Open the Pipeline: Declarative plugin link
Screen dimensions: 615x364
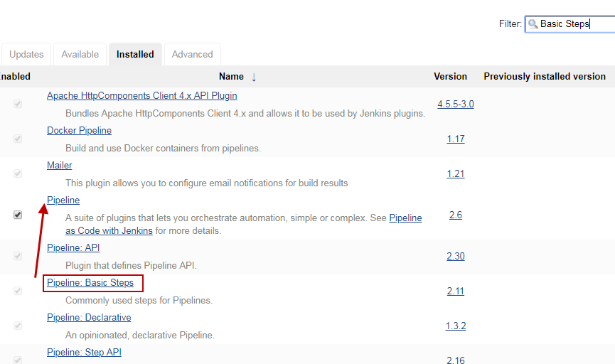(89, 318)
